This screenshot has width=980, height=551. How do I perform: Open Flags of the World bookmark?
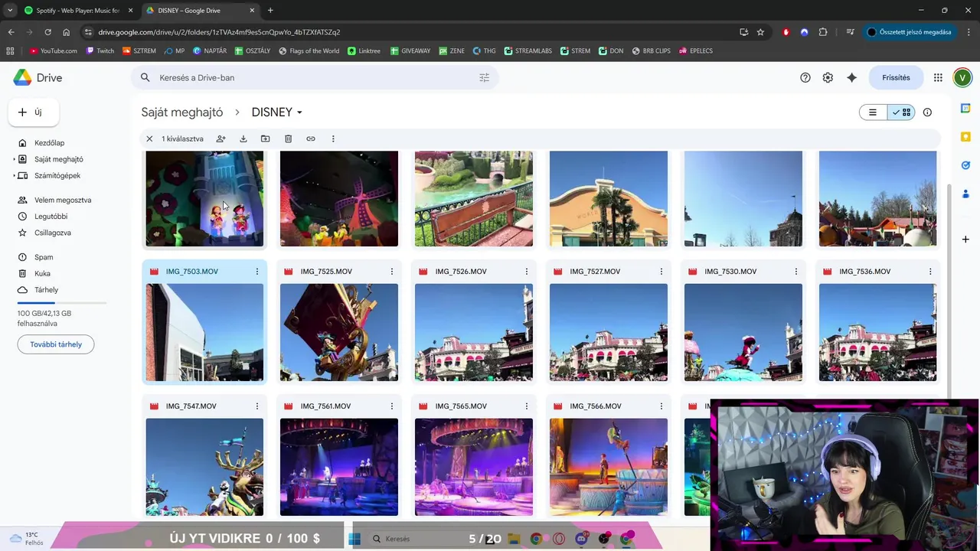(x=309, y=51)
